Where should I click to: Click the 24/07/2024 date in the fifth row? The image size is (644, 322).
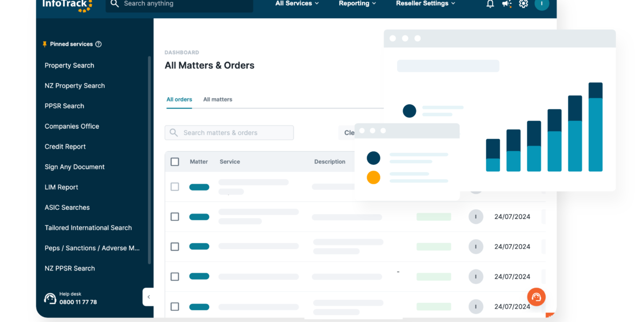tap(512, 306)
